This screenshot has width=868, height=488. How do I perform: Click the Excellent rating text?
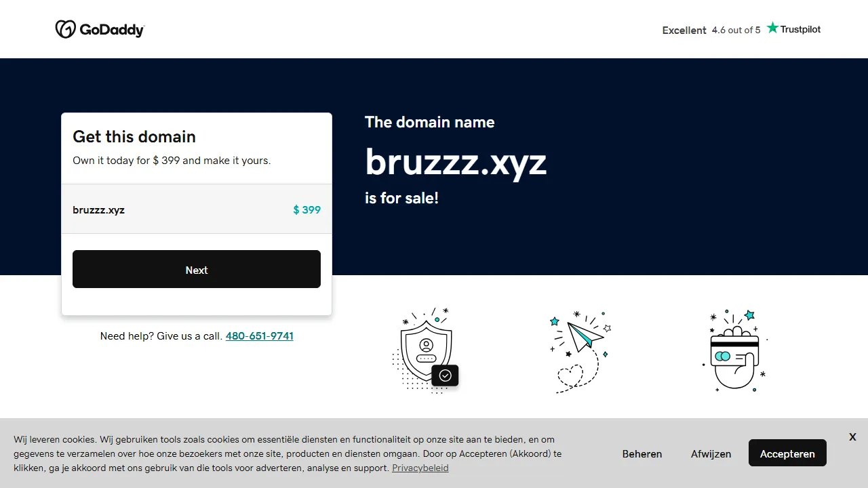pyautogui.click(x=684, y=30)
